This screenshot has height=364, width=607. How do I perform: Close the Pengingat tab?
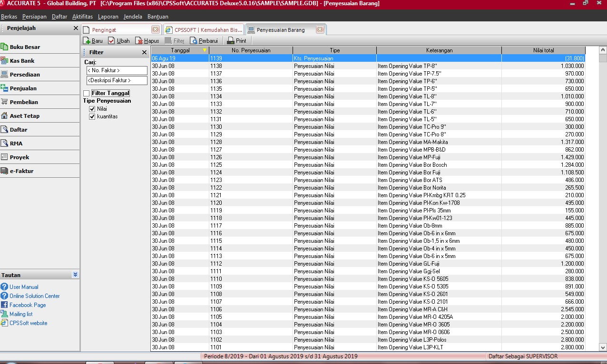coord(155,29)
